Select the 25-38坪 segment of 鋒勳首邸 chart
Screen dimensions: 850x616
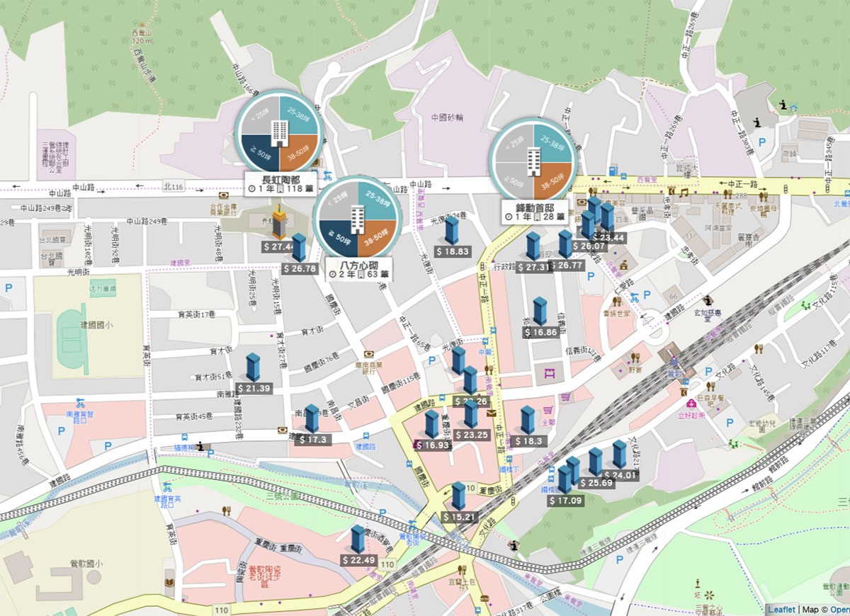click(551, 144)
